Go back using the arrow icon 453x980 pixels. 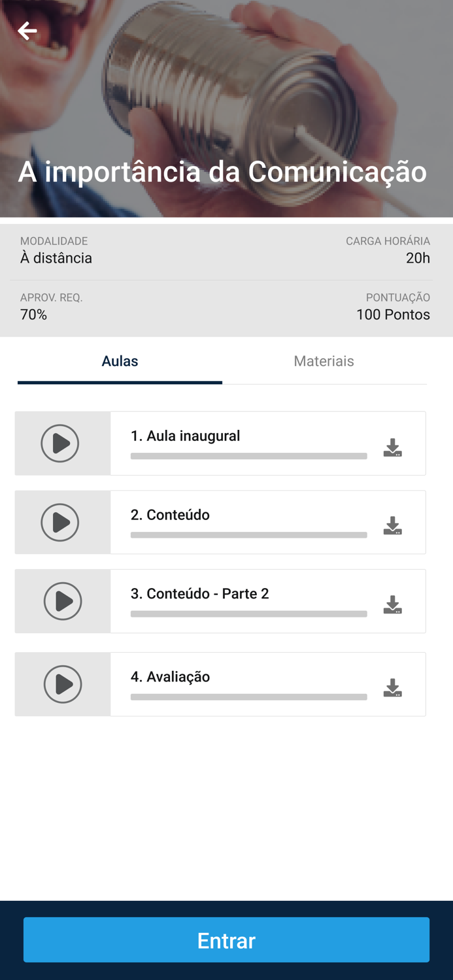coord(27,30)
